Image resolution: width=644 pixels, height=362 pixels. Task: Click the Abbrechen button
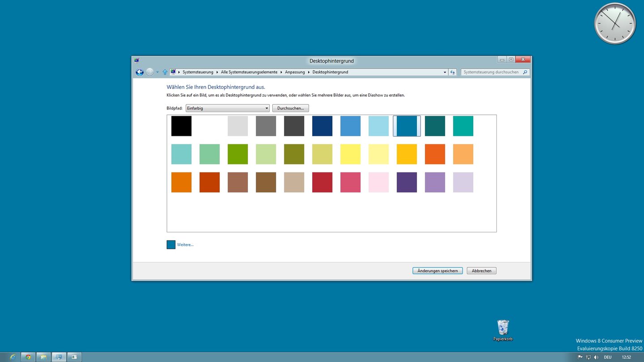tap(482, 271)
